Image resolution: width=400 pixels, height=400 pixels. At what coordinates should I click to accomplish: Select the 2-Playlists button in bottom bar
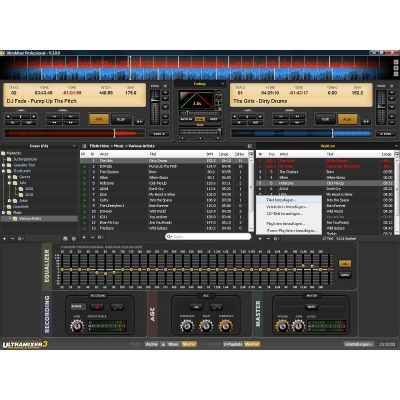coord(233,344)
